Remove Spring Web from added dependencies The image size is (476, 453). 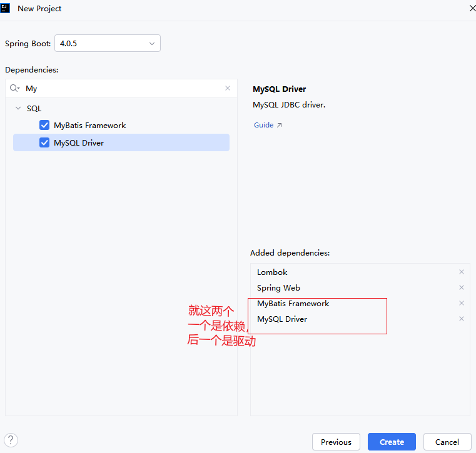(462, 287)
